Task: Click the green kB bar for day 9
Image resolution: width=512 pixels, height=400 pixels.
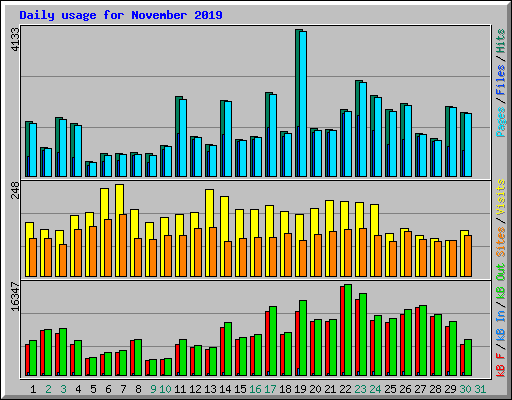Action: tap(153, 367)
